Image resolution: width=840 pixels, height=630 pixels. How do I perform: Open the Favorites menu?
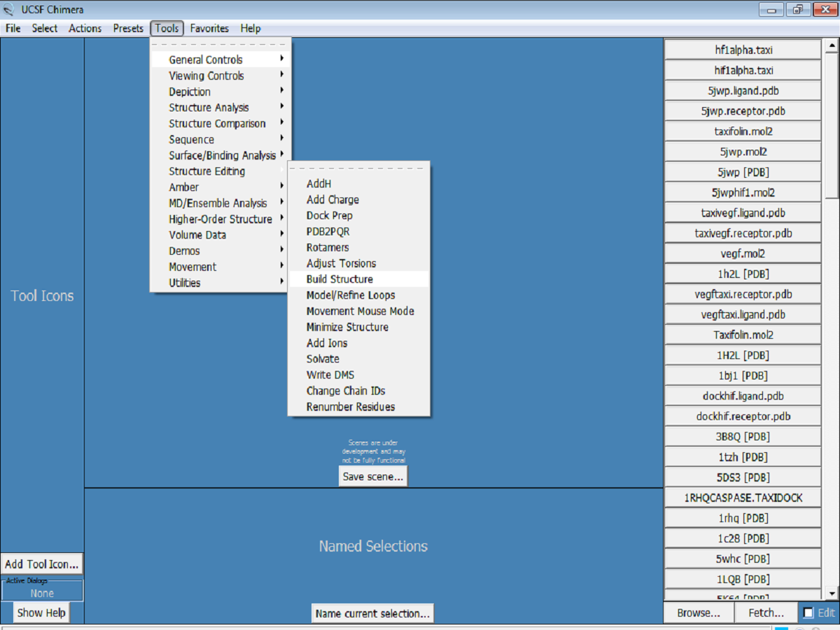[210, 28]
